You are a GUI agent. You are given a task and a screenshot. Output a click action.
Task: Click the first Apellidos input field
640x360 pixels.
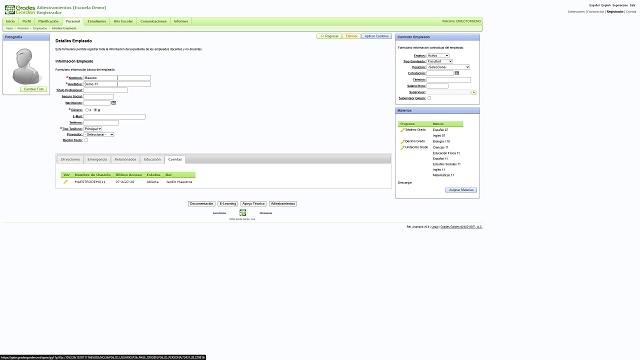click(100, 84)
